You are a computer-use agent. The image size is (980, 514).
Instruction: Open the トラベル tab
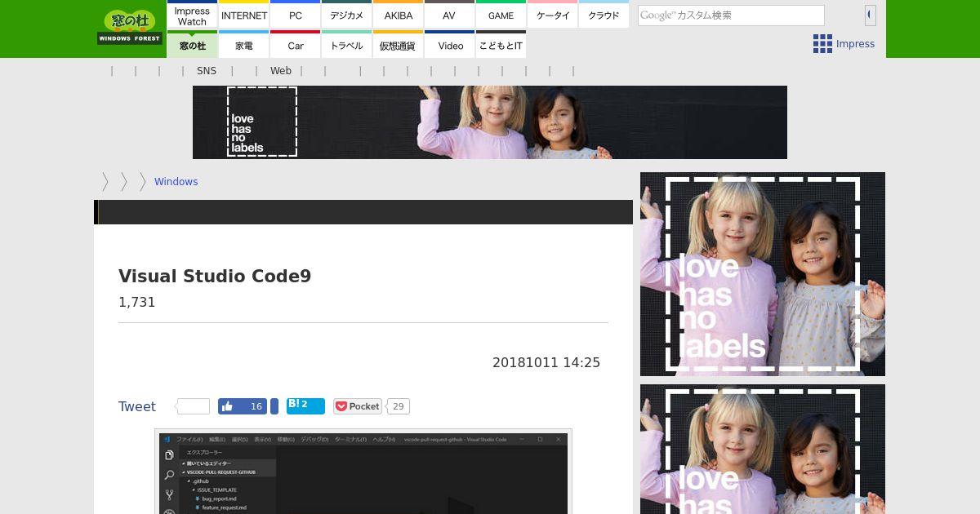(347, 45)
